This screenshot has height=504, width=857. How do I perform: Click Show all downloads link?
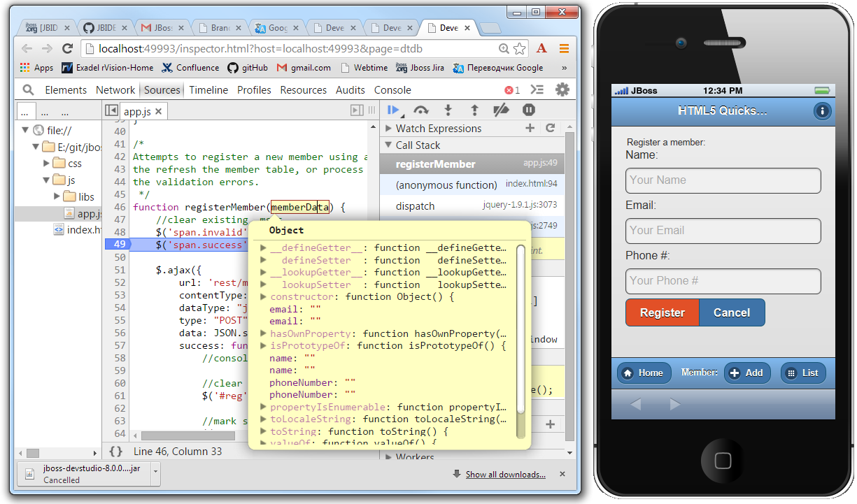tap(505, 475)
